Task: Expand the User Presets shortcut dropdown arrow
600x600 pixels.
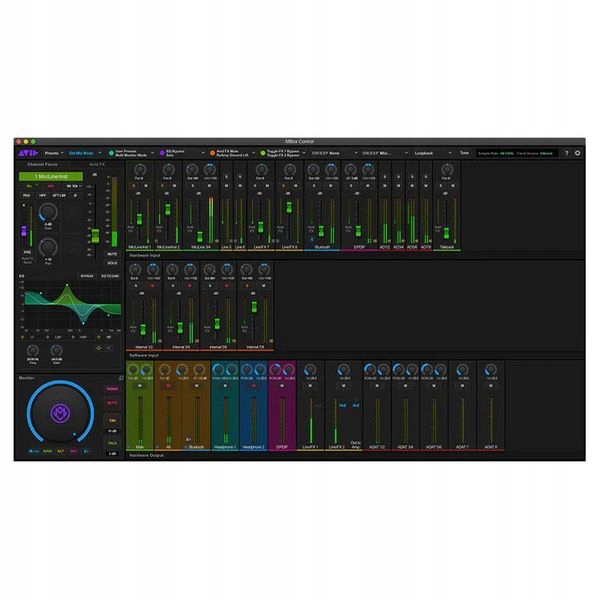Action: point(152,153)
